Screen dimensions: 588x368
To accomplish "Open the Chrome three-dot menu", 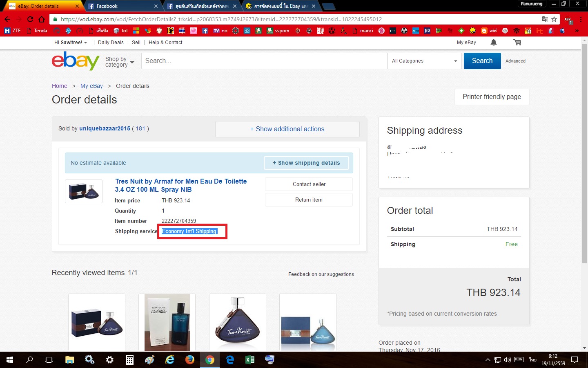I will (x=581, y=19).
